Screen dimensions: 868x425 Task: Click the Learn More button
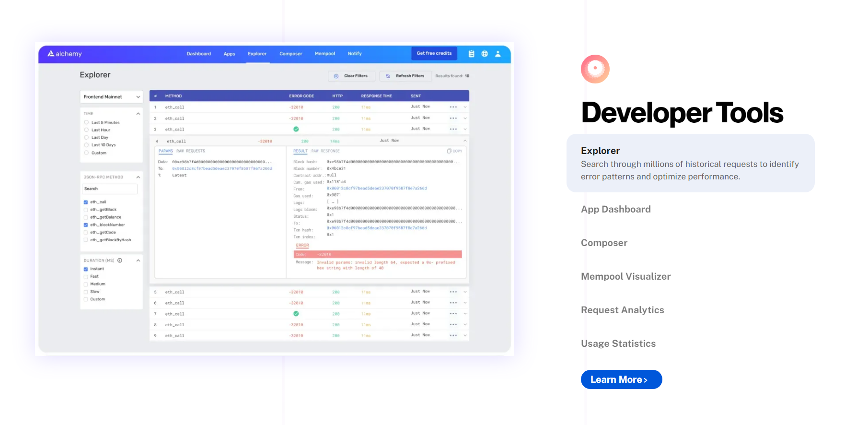pos(622,379)
